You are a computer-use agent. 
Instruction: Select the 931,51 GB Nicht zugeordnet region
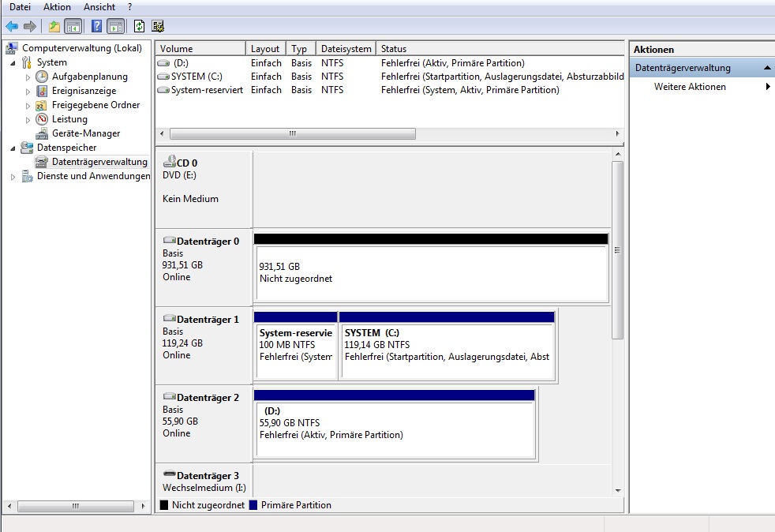click(431, 268)
